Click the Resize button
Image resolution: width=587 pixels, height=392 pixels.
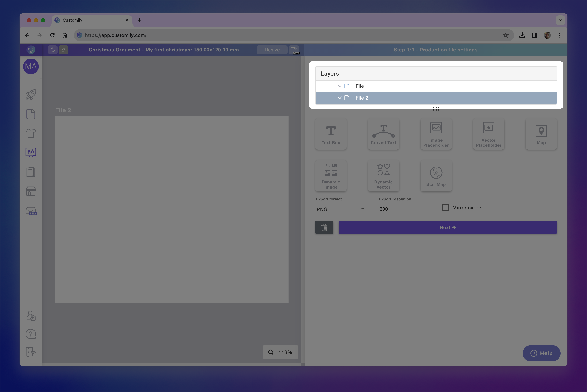click(272, 50)
